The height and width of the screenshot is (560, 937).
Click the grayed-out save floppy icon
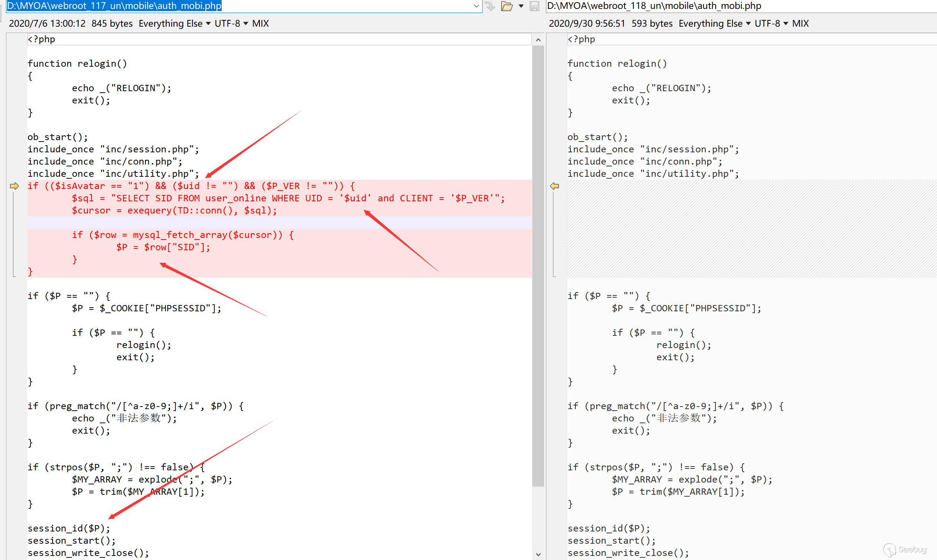(534, 6)
